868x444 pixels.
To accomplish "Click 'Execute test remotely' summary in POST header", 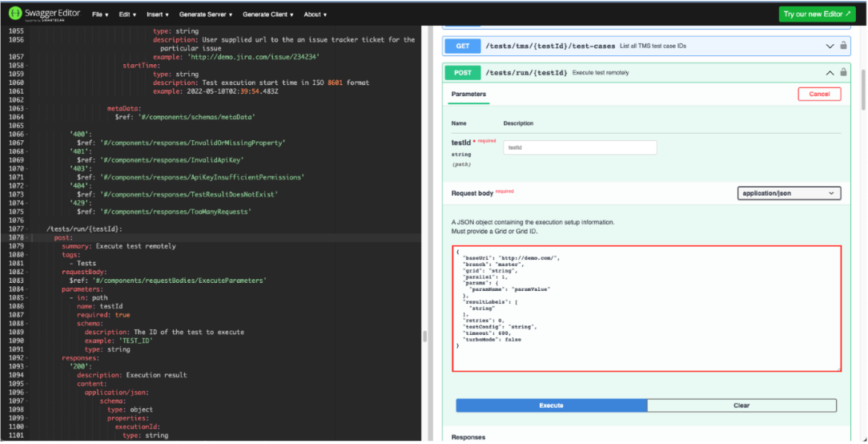I will point(601,73).
